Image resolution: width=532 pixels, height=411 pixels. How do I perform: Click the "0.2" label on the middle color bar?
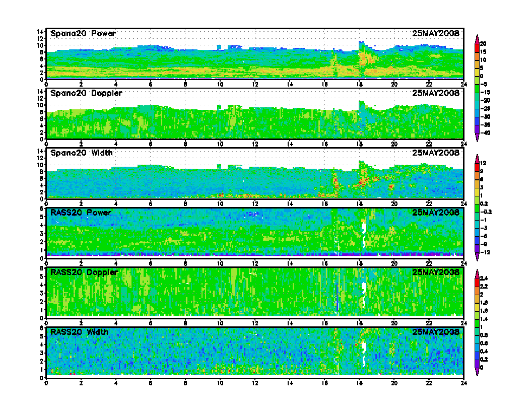click(484, 204)
